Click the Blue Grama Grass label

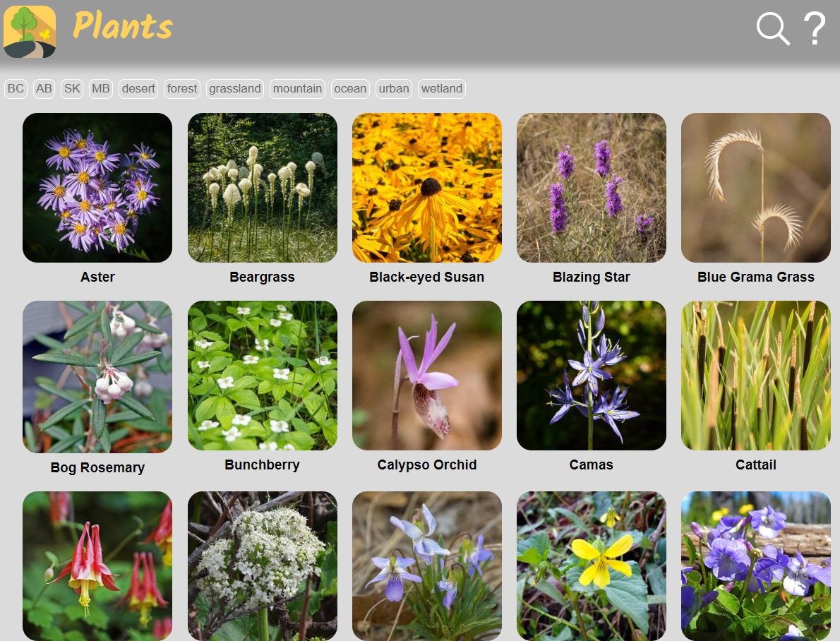pos(756,277)
